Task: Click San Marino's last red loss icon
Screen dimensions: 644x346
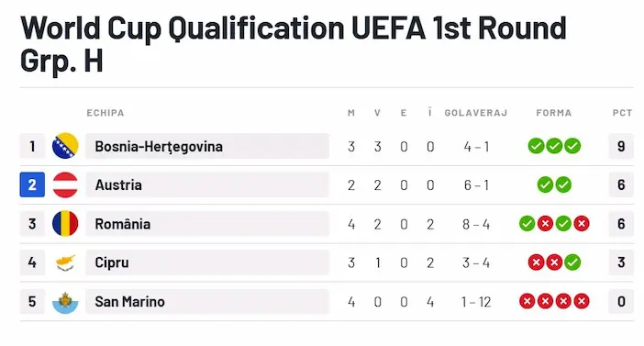Action: [x=582, y=301]
